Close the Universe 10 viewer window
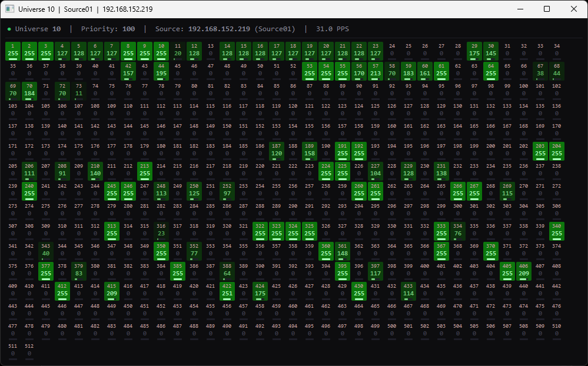This screenshot has height=366, width=588. coord(574,9)
